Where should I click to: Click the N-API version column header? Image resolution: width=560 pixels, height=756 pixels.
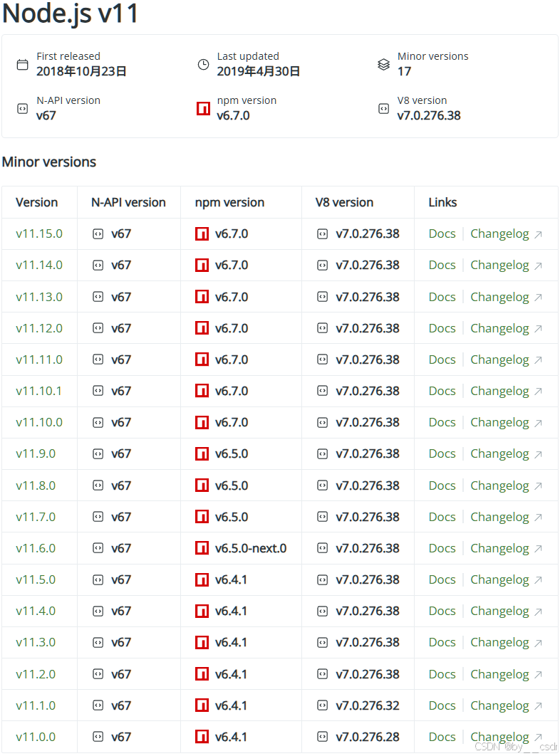point(128,202)
